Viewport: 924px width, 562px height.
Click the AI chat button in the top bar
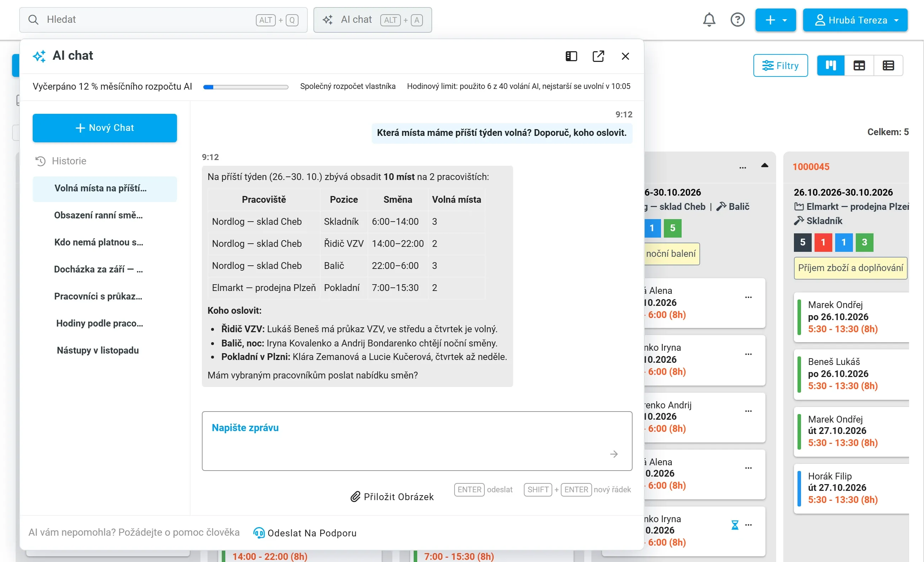[x=372, y=20]
